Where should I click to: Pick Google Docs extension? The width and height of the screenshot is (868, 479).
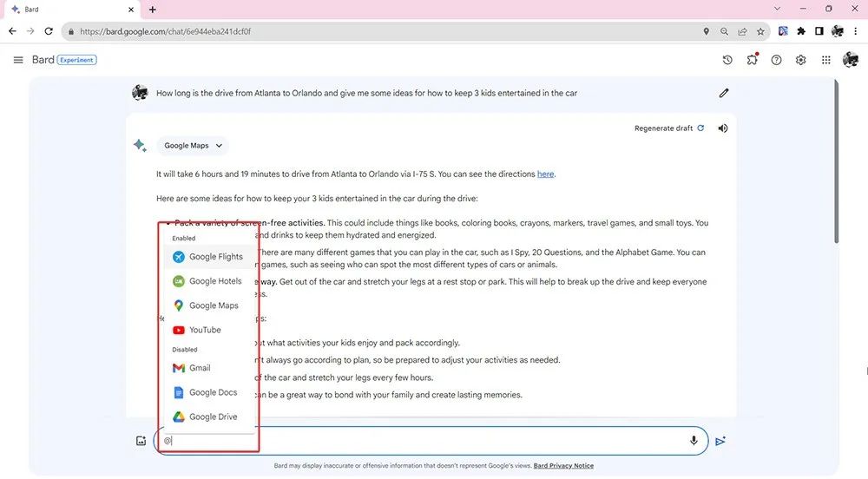(209, 392)
